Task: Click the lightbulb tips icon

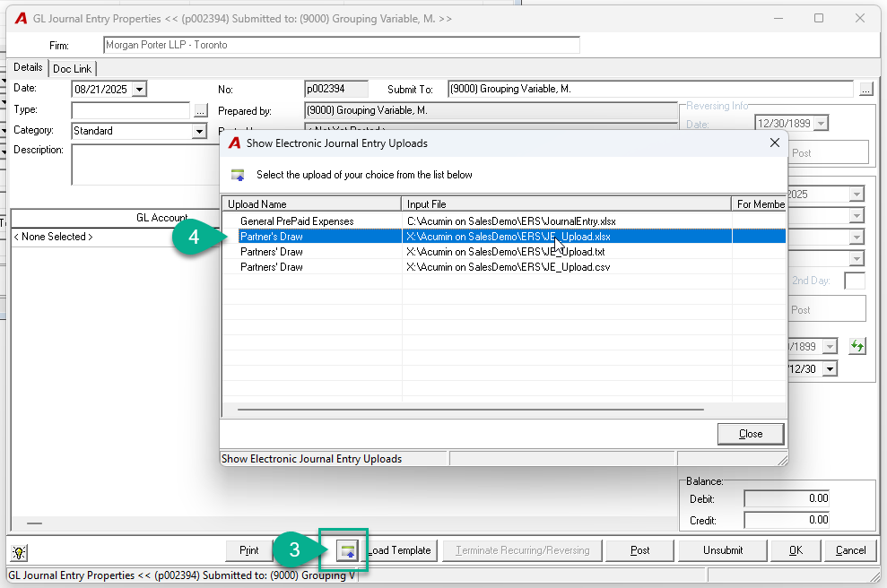Action: 19,552
